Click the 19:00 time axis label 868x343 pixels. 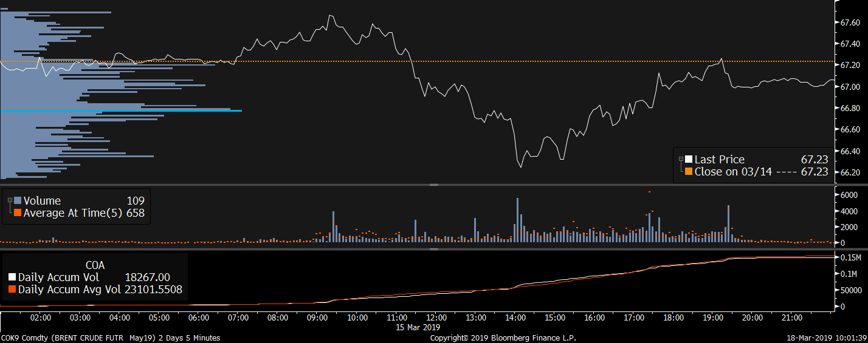pos(713,318)
